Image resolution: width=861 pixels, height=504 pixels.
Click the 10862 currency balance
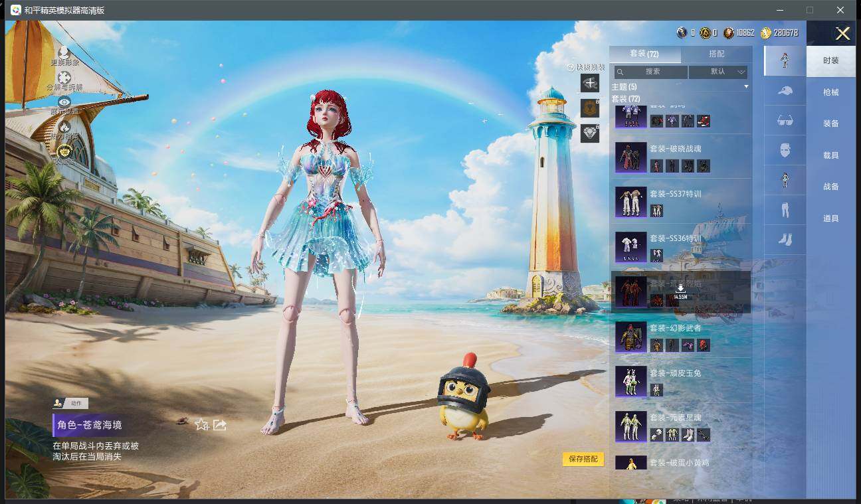click(x=739, y=33)
